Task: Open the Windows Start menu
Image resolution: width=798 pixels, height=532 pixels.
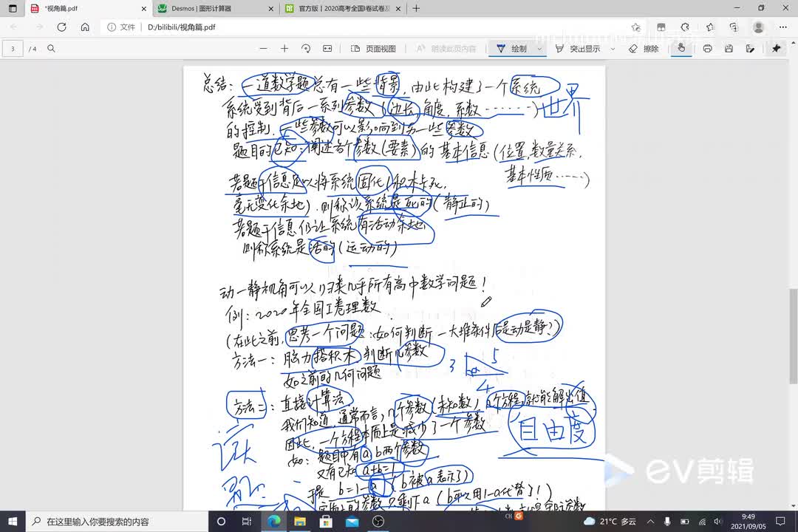Action: click(x=13, y=522)
